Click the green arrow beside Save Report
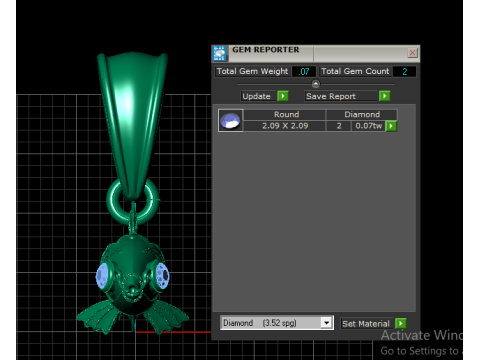The width and height of the screenshot is (480, 360). [x=385, y=96]
